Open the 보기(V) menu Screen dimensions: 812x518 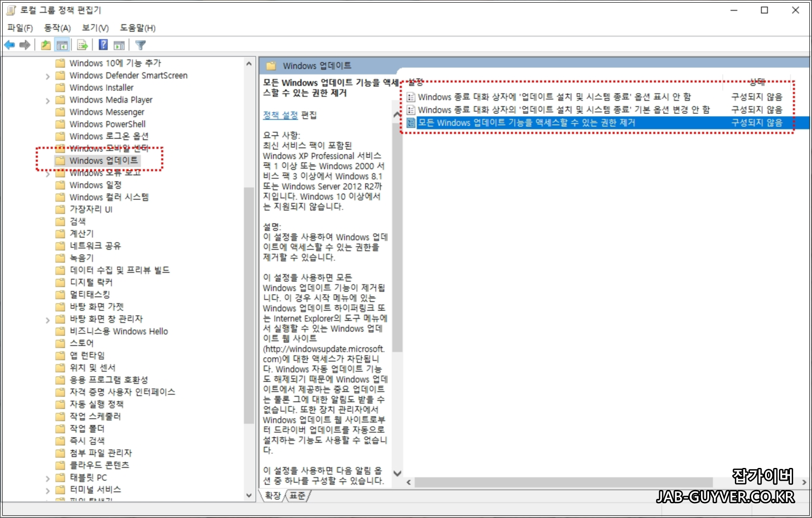(x=95, y=28)
